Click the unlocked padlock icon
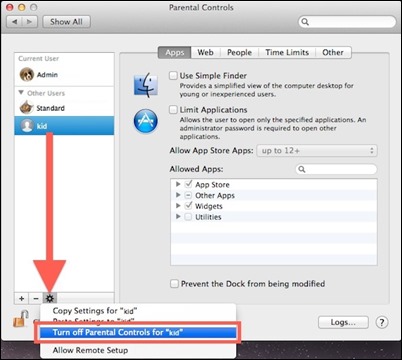Screen dimensions: 402x360 click(21, 318)
